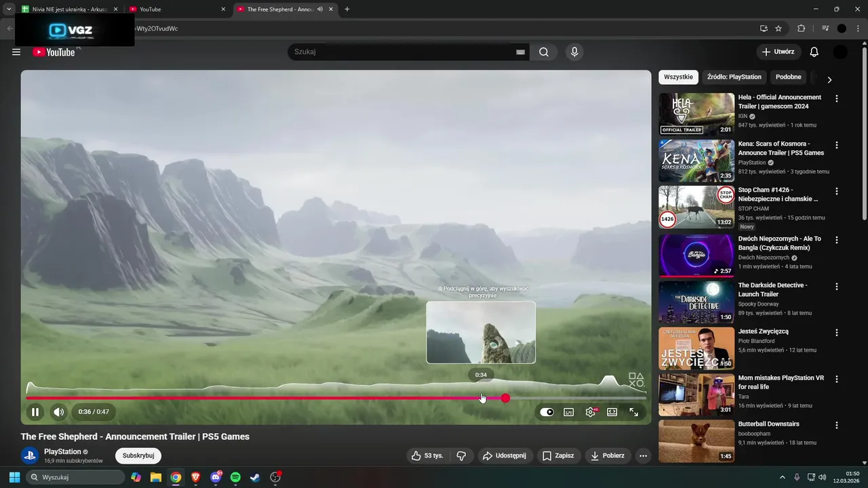Download the video via Pobierz

pos(608,455)
